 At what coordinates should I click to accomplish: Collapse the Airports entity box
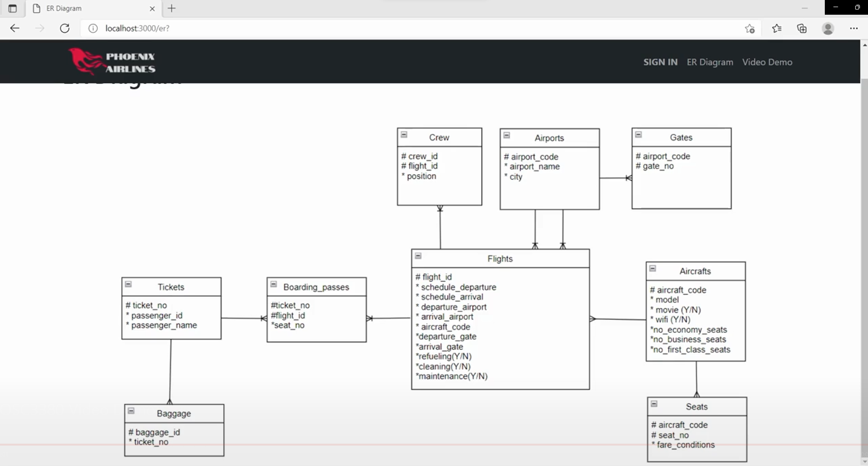[x=506, y=135]
